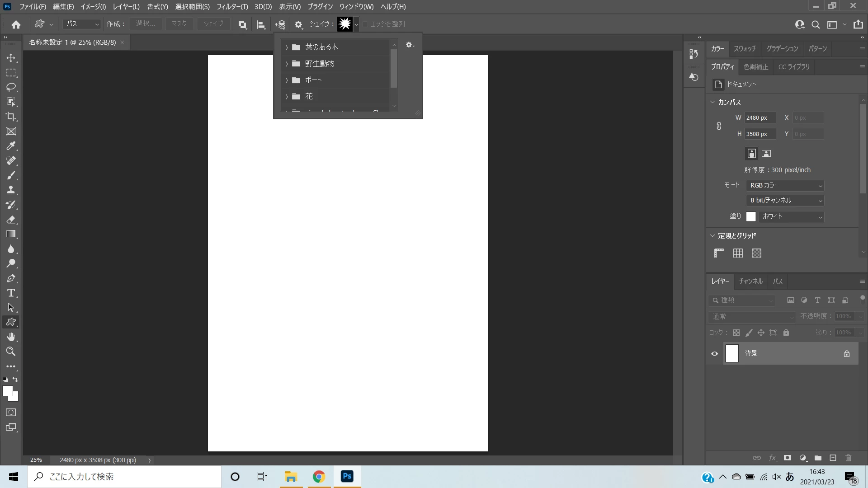This screenshot has width=868, height=488.
Task: Click the new layer icon in Layers panel
Action: click(x=833, y=458)
